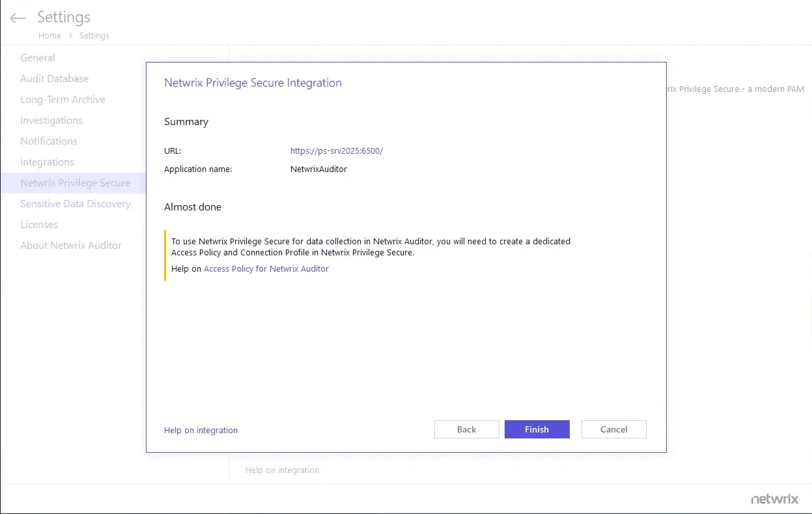Screen dimensions: 812x514
Task: Open the https://ps-srv2025:6500/ URL link
Action: pyautogui.click(x=337, y=150)
